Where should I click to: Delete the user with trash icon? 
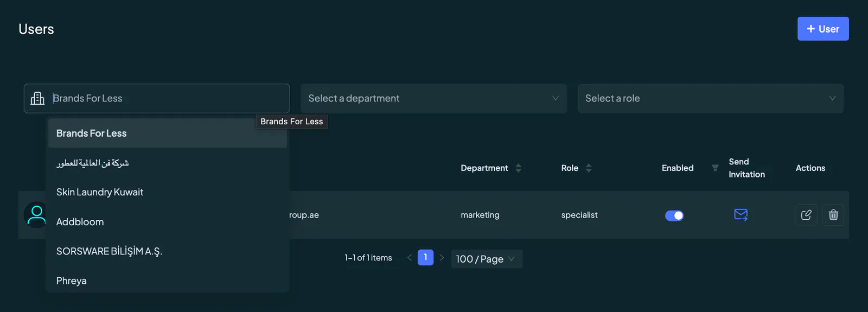pyautogui.click(x=833, y=215)
